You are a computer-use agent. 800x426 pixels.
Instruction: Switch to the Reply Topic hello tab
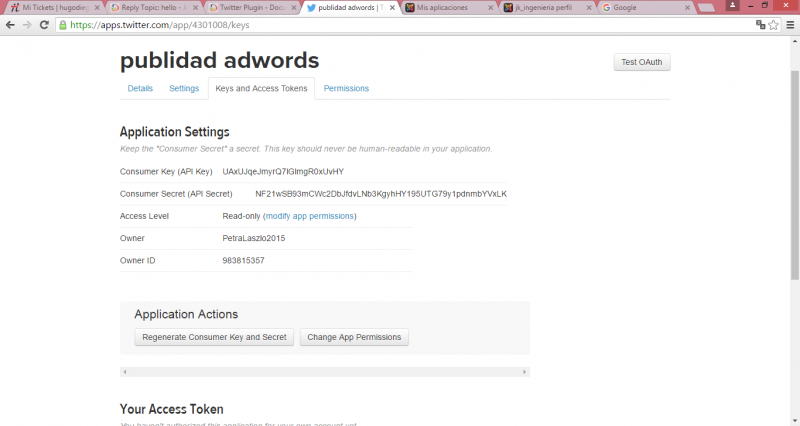click(153, 8)
